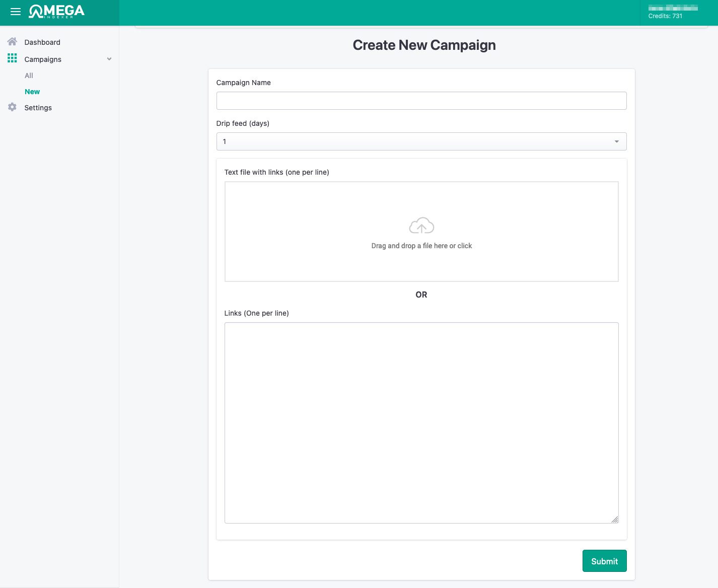Click inside the Links text area

(x=421, y=423)
